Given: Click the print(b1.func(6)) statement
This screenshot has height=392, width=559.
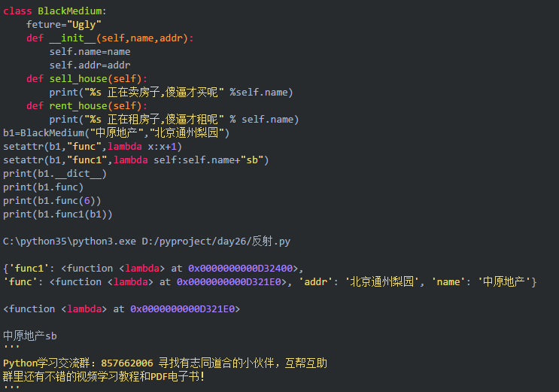Looking at the screenshot, I should pyautogui.click(x=52, y=201).
